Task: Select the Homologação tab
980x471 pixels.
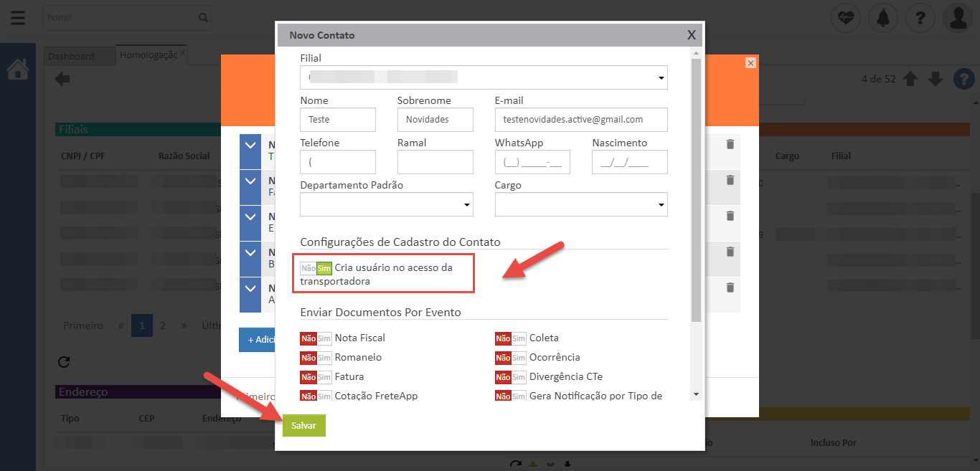Action: 148,55
